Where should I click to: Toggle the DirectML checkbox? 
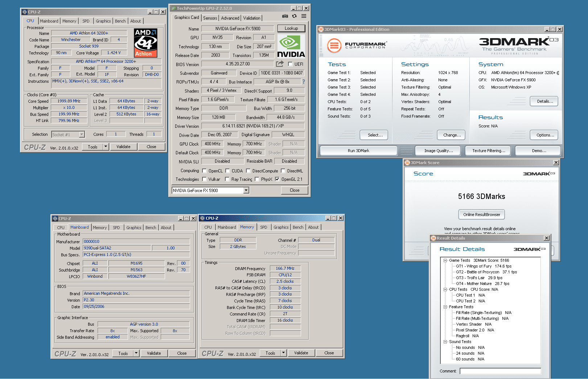point(283,171)
